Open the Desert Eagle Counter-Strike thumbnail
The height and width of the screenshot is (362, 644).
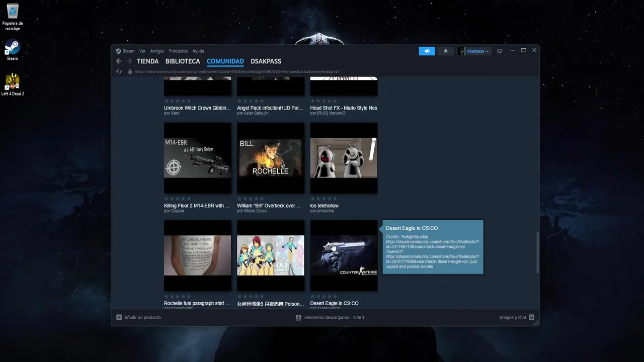click(344, 255)
